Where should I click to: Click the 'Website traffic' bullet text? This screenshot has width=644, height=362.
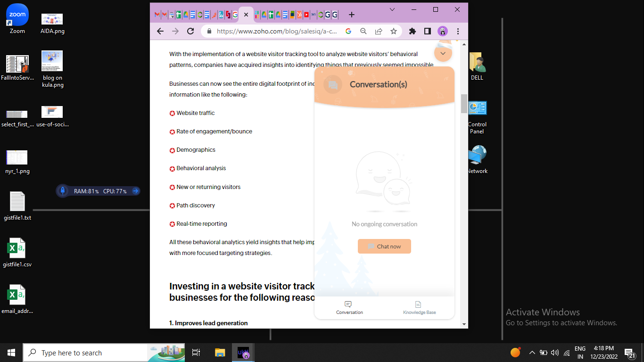pos(196,113)
